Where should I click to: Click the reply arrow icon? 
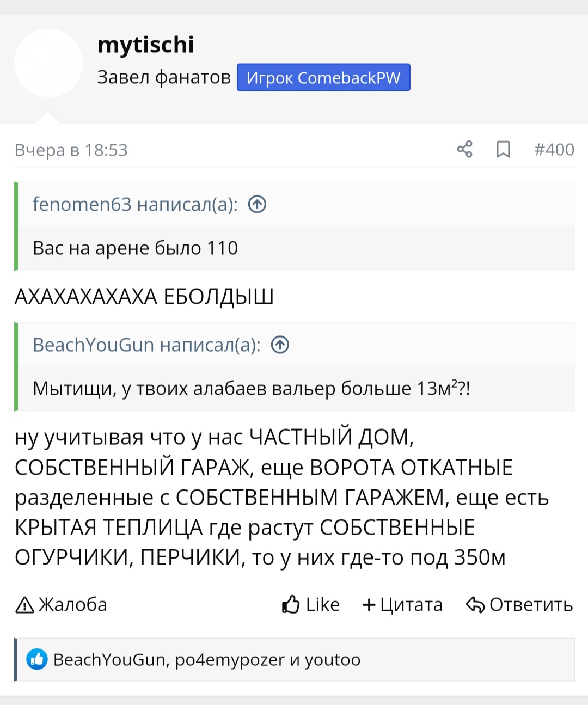coord(475,605)
